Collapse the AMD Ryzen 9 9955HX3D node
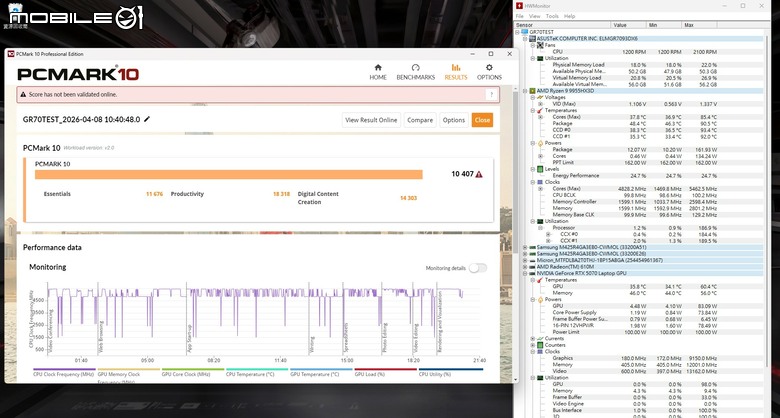Image resolution: width=780 pixels, height=418 pixels. pos(525,91)
